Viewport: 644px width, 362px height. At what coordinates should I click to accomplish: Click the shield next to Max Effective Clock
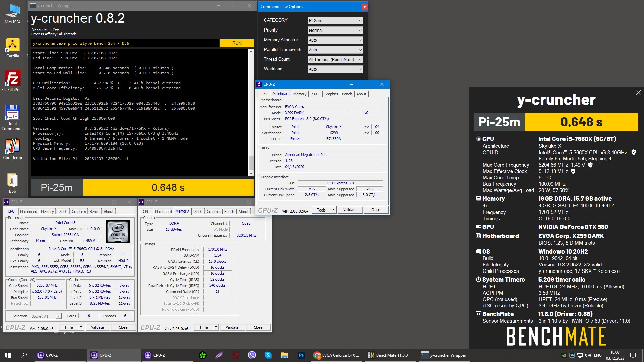coord(573,171)
